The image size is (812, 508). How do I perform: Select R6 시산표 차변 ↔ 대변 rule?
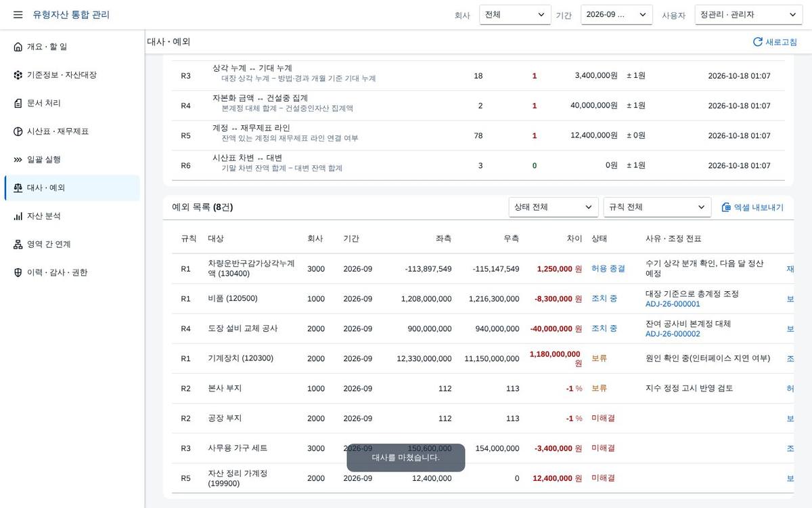[x=478, y=165]
